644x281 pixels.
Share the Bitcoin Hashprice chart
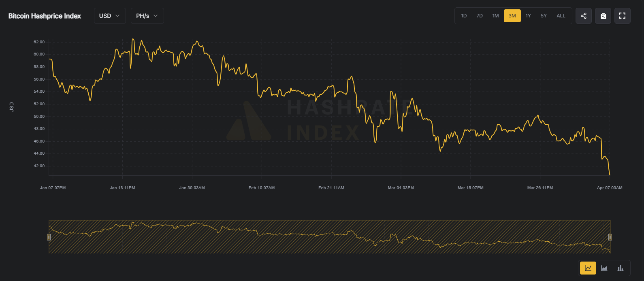[x=584, y=16]
